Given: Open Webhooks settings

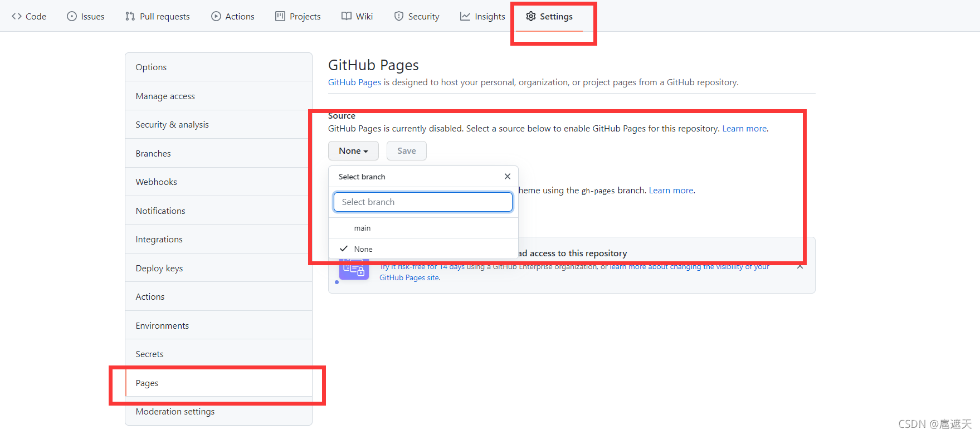Looking at the screenshot, I should 218,182.
